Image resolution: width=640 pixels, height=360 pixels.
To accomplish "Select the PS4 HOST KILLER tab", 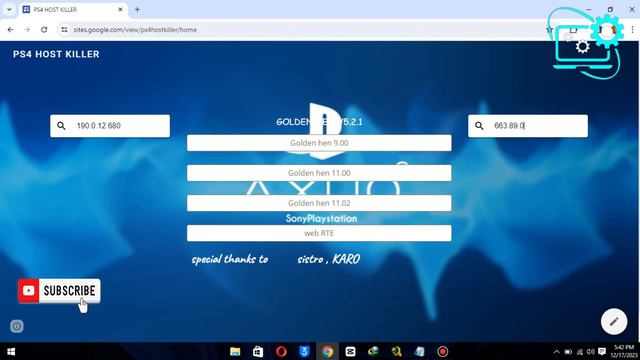I will 73,9.
